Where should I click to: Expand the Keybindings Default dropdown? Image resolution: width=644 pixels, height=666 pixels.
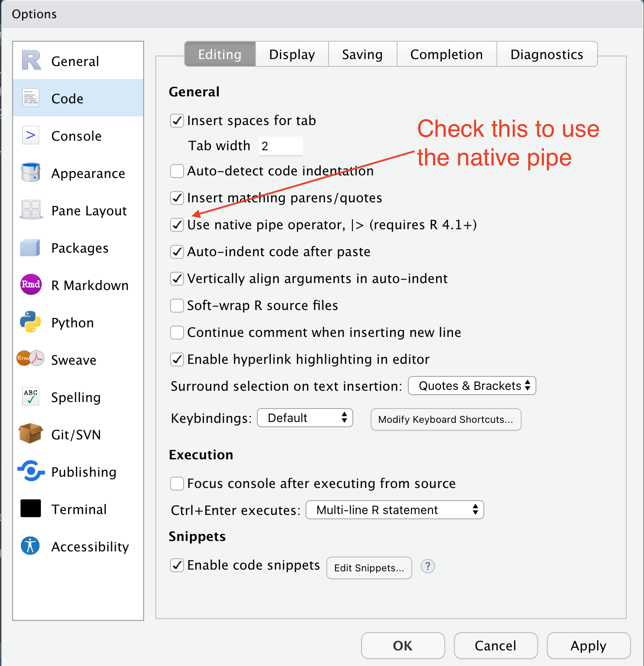tap(305, 418)
